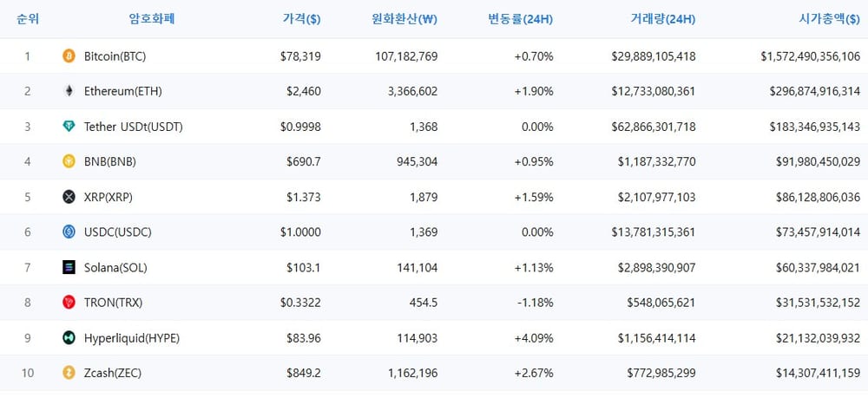Select Ethereum market cap $296,874,916,314
868x398 pixels.
pyautogui.click(x=815, y=91)
